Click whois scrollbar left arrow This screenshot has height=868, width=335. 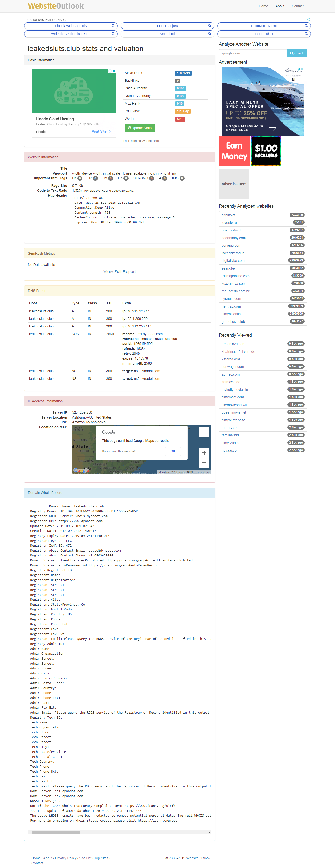click(x=30, y=832)
